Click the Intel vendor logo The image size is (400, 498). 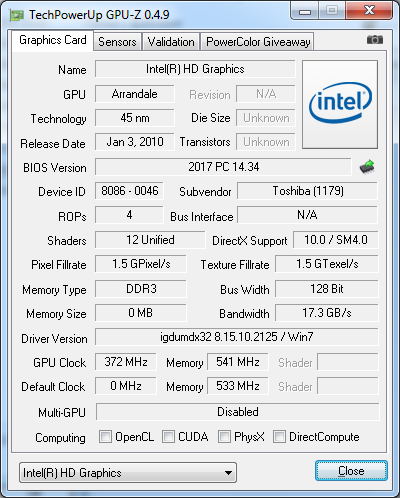tap(340, 104)
